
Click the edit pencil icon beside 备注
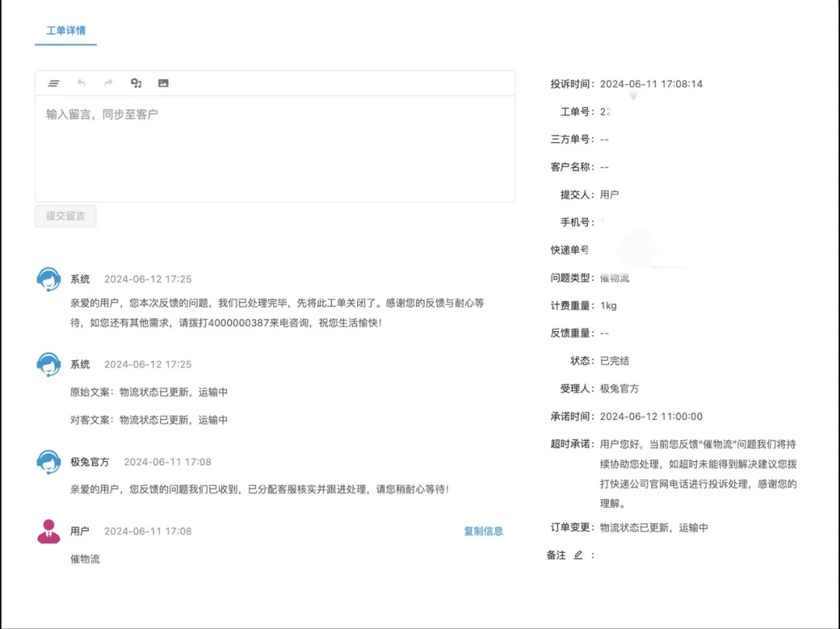[x=578, y=555]
